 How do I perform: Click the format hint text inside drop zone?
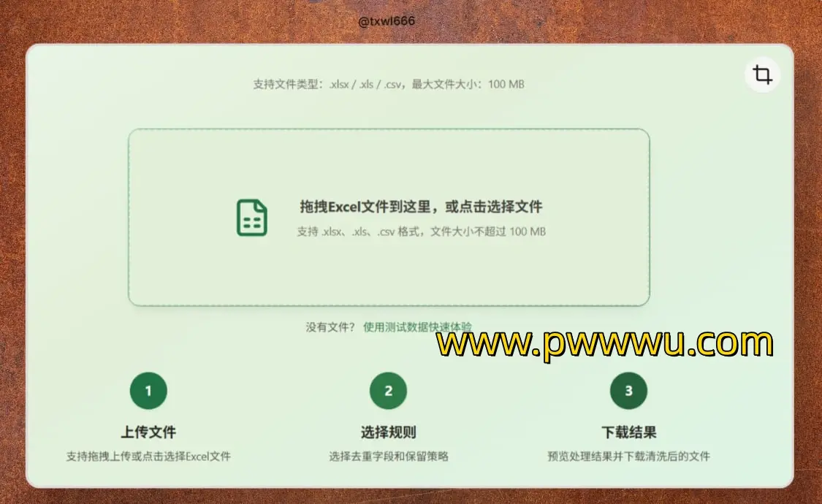coord(421,232)
